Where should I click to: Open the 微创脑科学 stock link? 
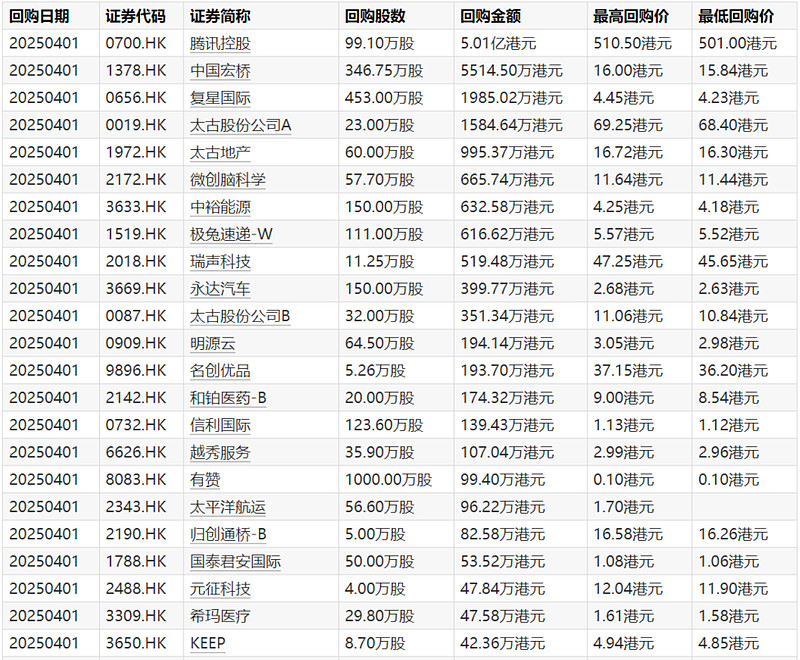[x=228, y=180]
